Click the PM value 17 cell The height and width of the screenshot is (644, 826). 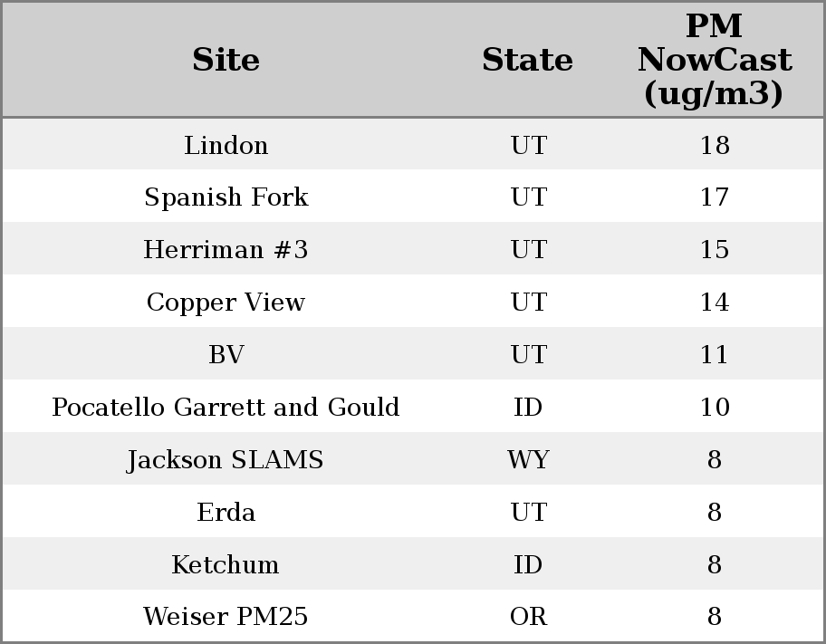point(714,197)
